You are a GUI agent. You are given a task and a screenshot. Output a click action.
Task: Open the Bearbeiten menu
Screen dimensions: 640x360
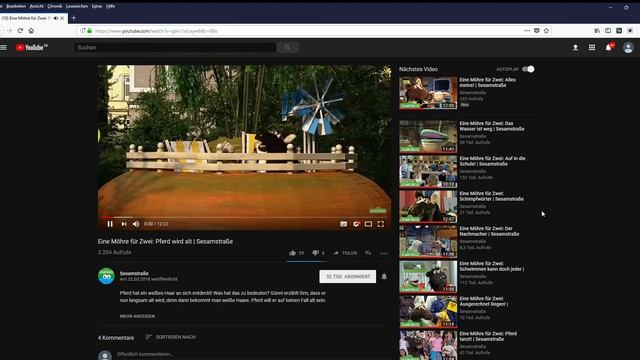[16, 6]
